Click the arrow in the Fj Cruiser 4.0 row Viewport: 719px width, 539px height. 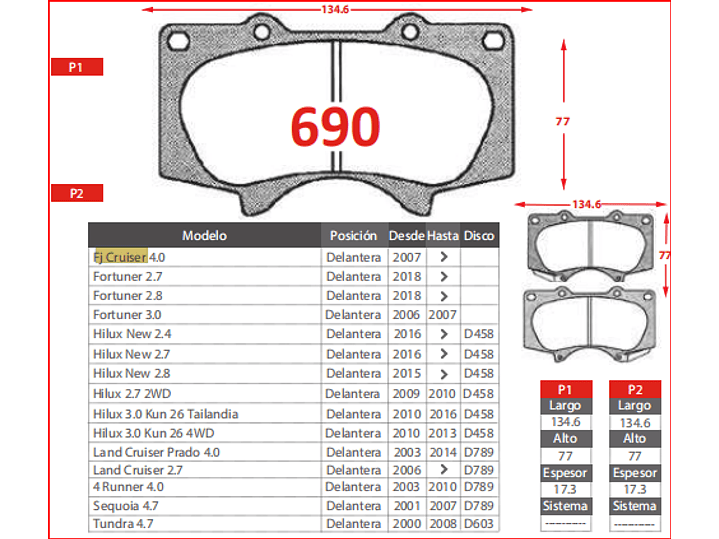(x=442, y=257)
